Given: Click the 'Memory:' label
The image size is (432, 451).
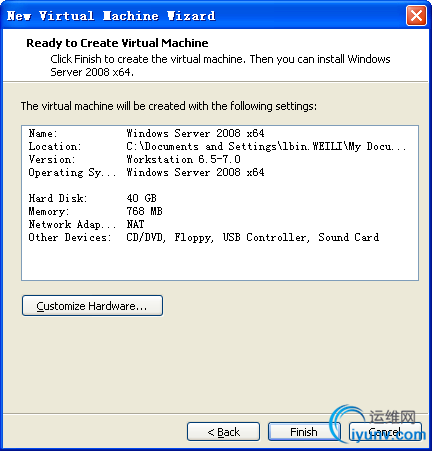Looking at the screenshot, I should (49, 211).
